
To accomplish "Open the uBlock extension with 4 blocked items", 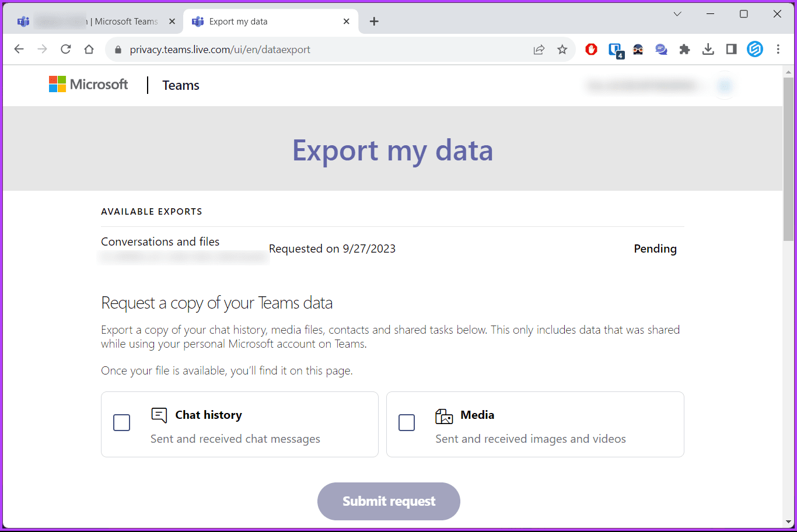I will (x=614, y=49).
